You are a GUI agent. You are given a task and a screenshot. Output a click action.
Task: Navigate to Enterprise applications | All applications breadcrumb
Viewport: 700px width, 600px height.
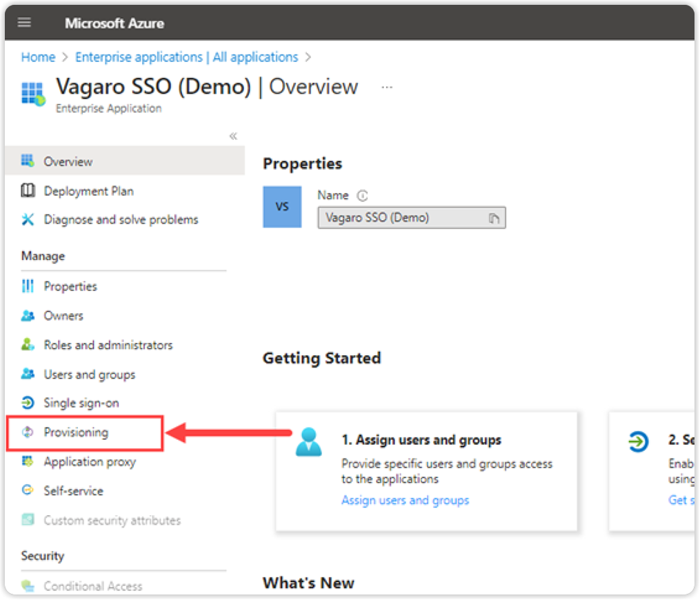click(187, 57)
